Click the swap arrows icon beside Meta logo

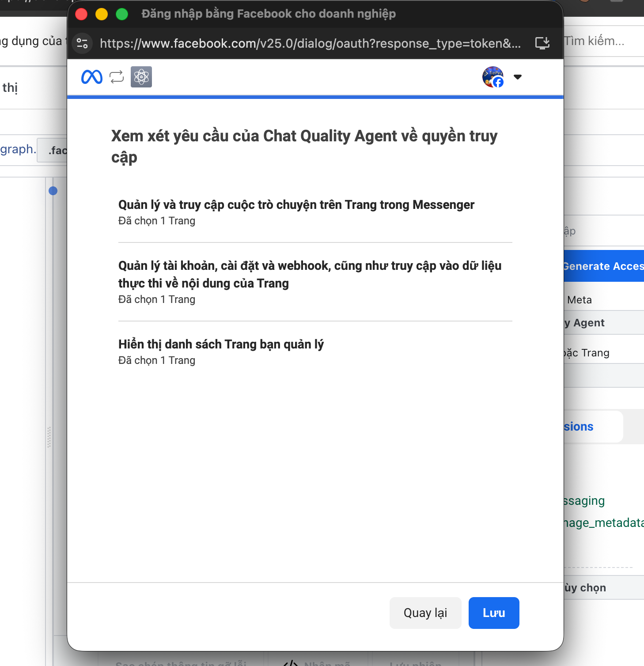click(x=117, y=77)
